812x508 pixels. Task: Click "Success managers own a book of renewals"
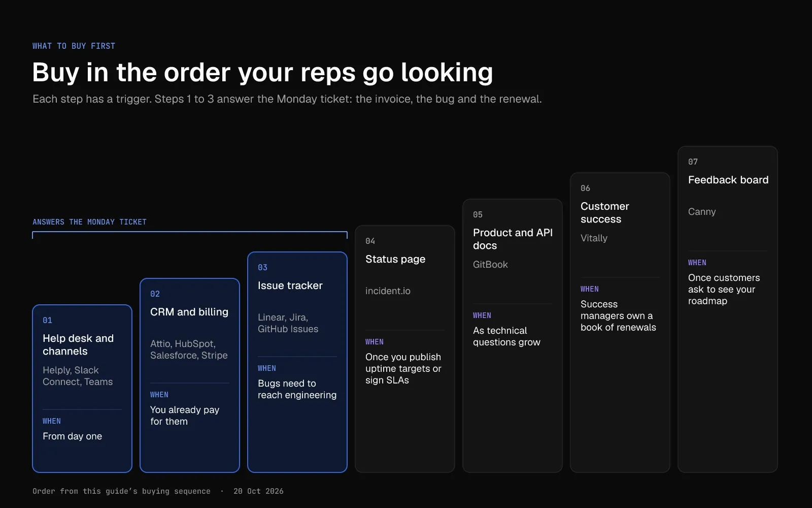point(618,316)
